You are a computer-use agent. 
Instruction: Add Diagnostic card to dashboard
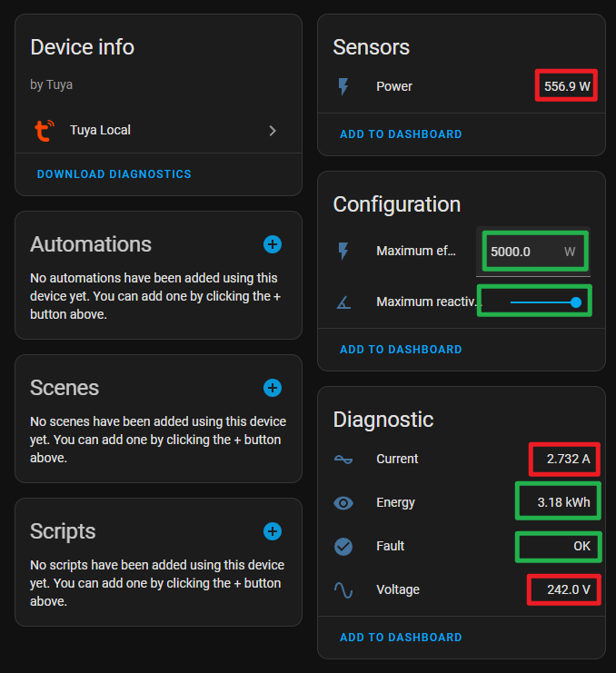pyautogui.click(x=401, y=638)
